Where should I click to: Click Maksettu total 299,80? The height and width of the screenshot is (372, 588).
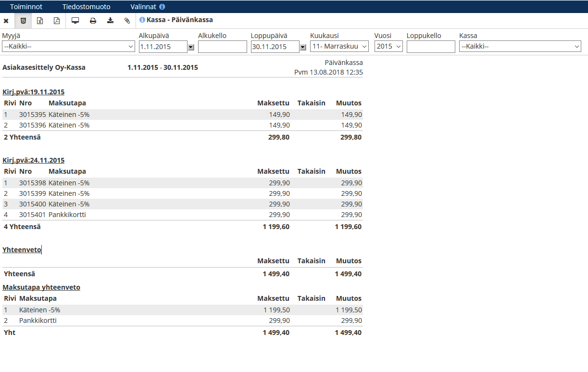click(279, 137)
